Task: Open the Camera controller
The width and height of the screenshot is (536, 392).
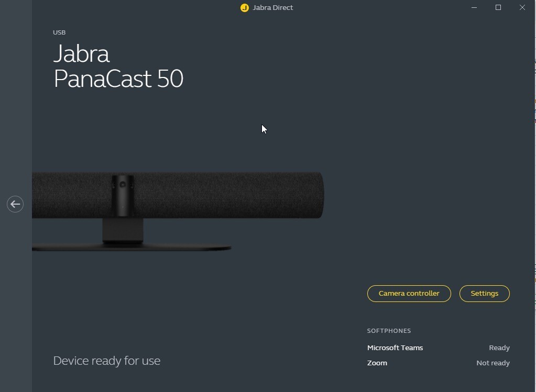Action: [409, 293]
